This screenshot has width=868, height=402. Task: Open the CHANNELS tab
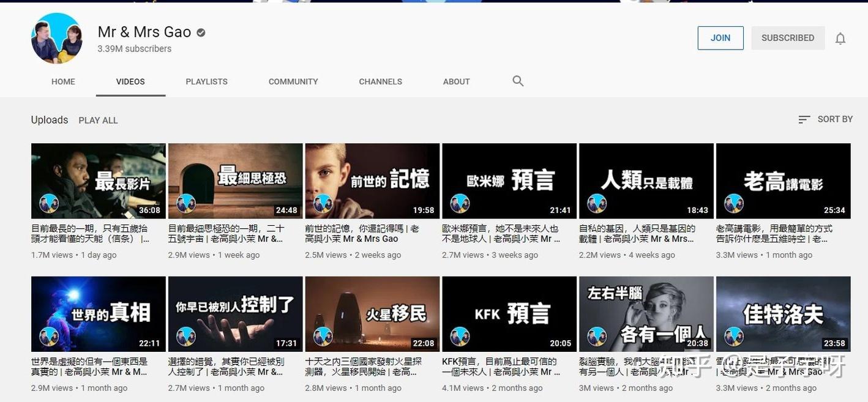(380, 81)
